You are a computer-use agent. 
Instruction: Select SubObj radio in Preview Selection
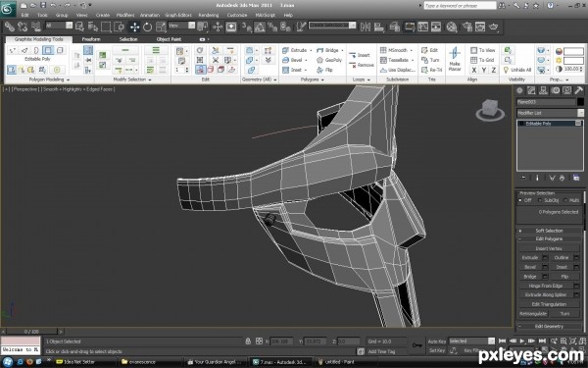point(540,200)
